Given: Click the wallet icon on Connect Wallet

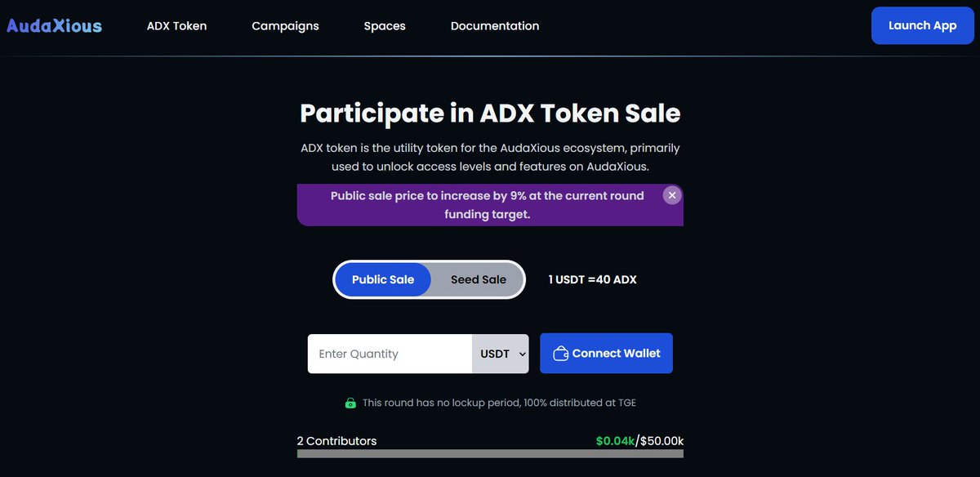Looking at the screenshot, I should [560, 354].
